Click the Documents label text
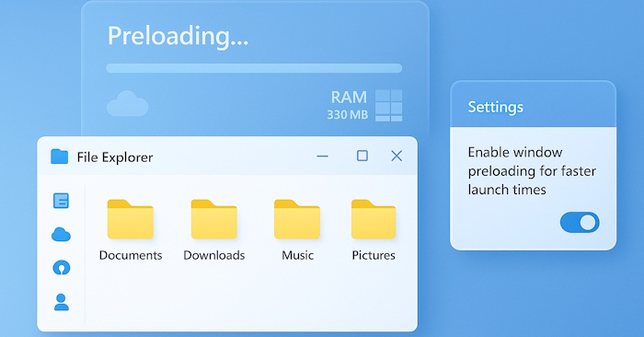Image resolution: width=644 pixels, height=337 pixels. click(x=131, y=255)
